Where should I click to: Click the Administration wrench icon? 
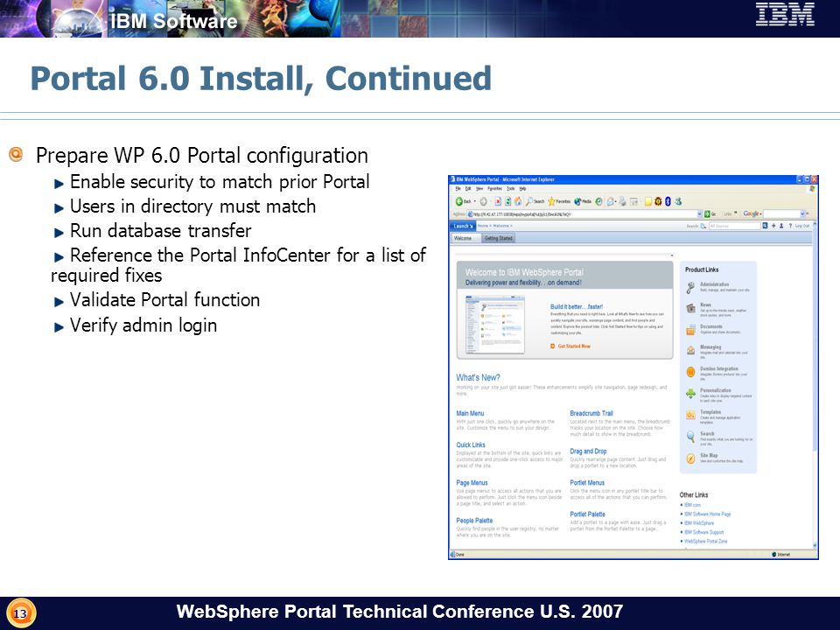(690, 288)
